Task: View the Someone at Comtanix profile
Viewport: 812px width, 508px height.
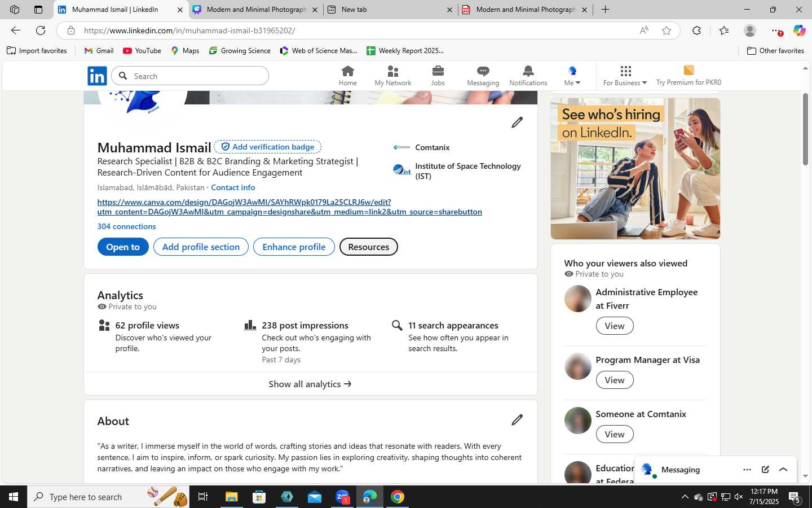Action: coord(614,434)
